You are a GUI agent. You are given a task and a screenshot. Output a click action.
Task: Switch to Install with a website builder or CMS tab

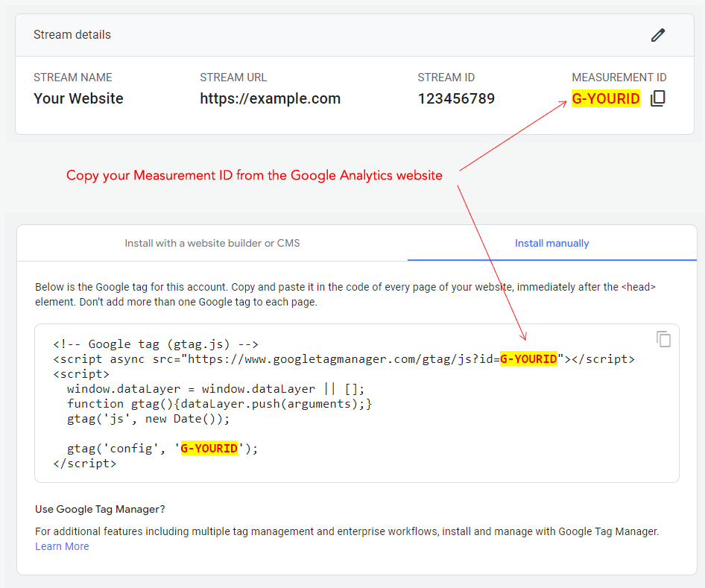(212, 243)
